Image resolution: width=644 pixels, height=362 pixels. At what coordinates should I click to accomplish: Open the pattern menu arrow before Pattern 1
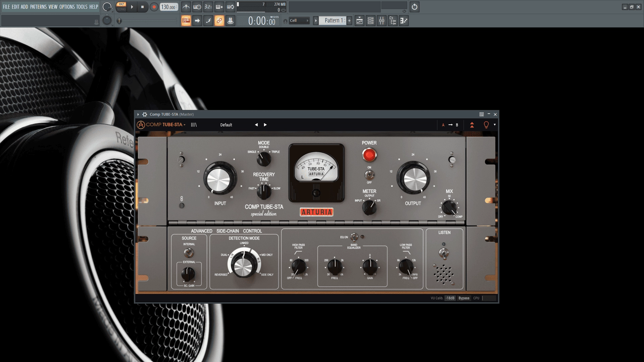(x=316, y=21)
